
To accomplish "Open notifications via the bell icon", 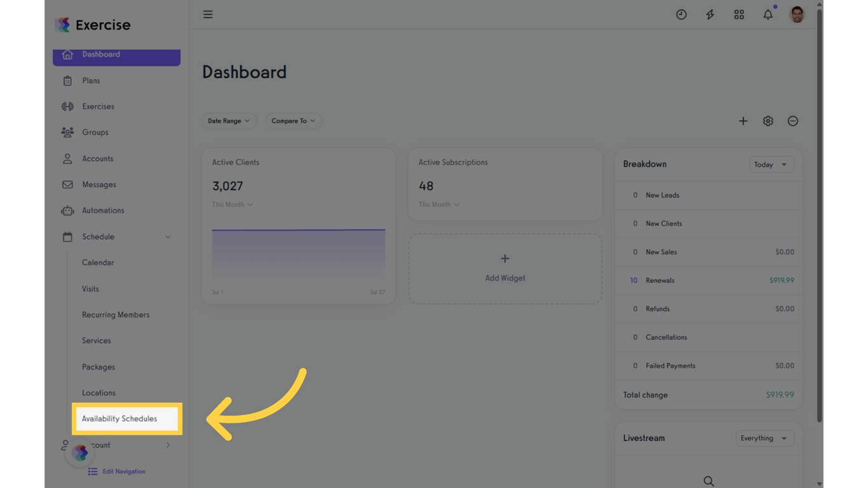I will [767, 14].
